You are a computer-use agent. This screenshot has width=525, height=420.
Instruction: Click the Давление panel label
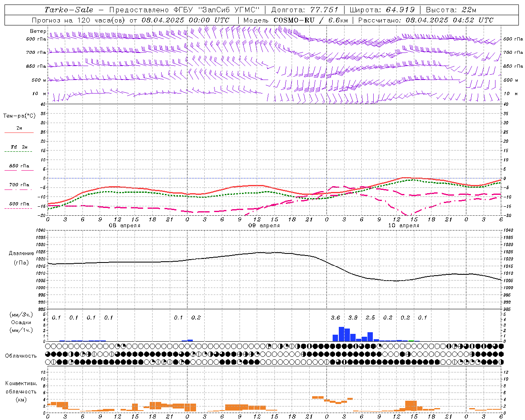[21, 253]
